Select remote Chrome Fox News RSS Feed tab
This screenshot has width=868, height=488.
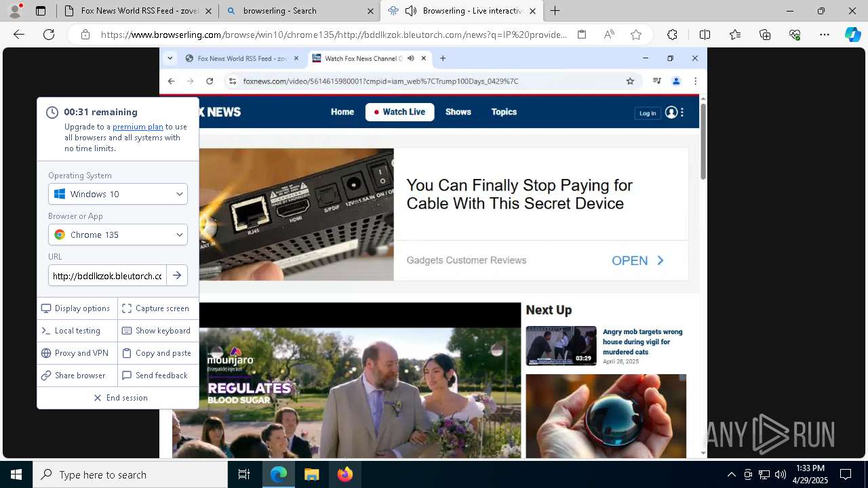coord(242,58)
